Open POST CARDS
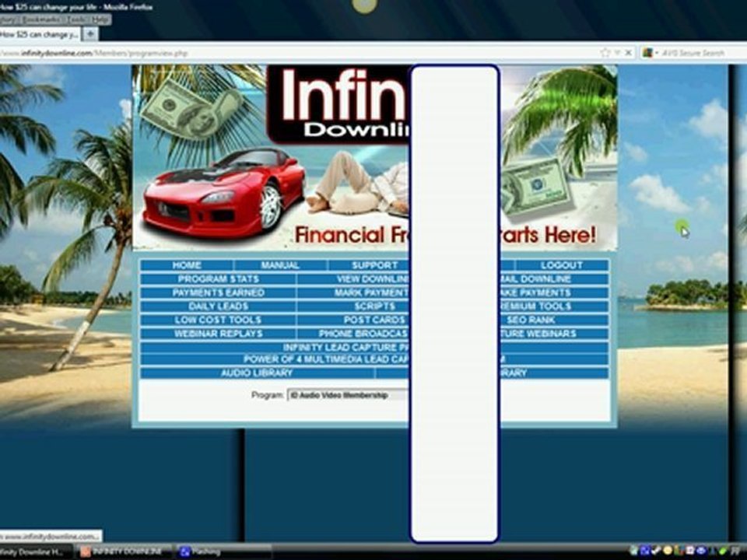The height and width of the screenshot is (560, 747). click(x=374, y=320)
